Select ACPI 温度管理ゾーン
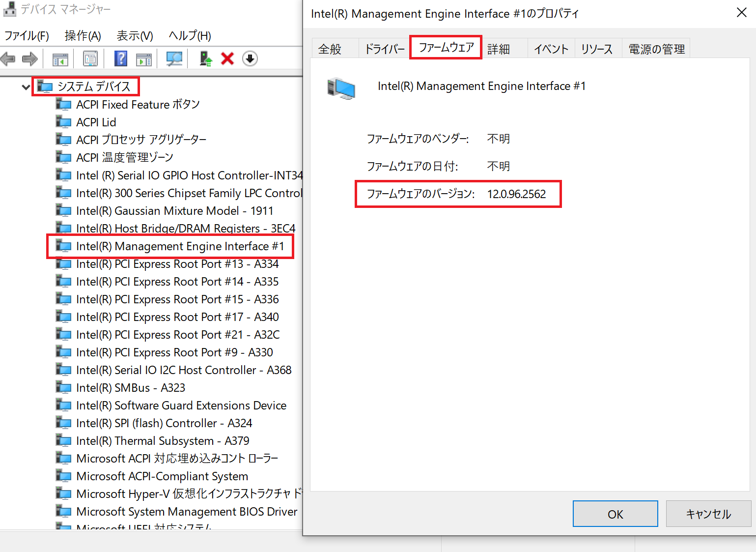This screenshot has width=756, height=552. point(125,157)
